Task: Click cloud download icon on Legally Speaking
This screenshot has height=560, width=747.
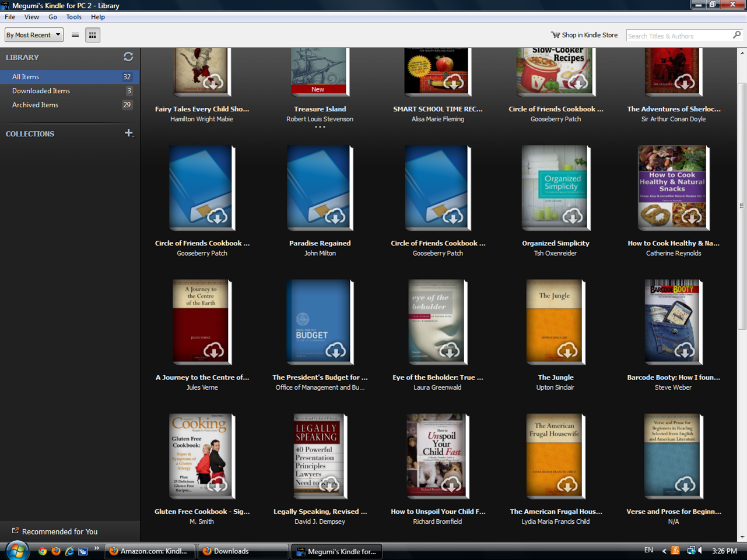Action: pyautogui.click(x=329, y=484)
